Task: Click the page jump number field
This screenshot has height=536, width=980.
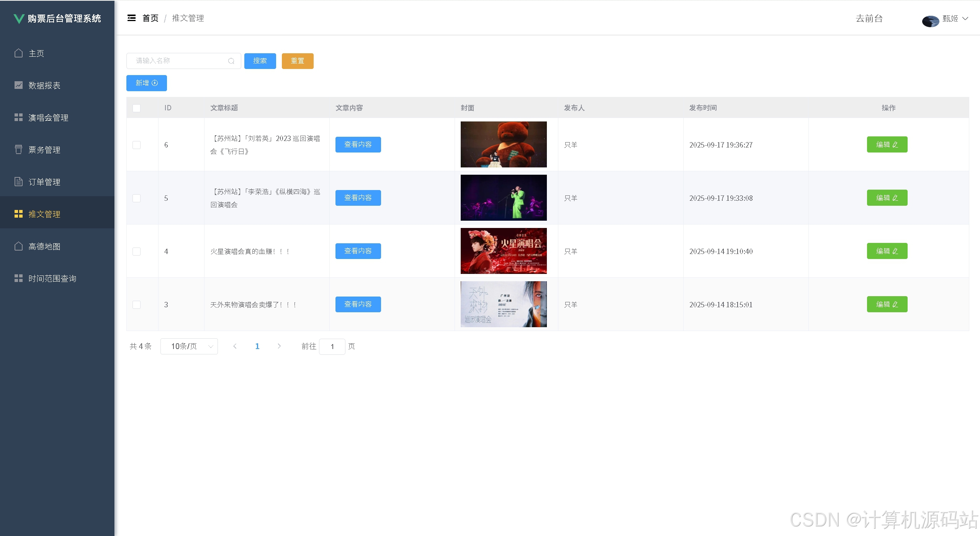Action: (x=332, y=347)
